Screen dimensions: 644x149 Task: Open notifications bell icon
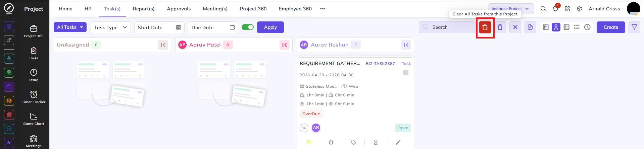(555, 9)
